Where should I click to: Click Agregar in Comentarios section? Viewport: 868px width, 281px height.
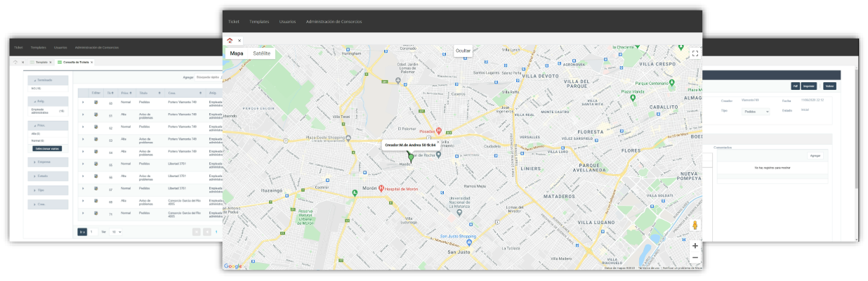click(815, 155)
